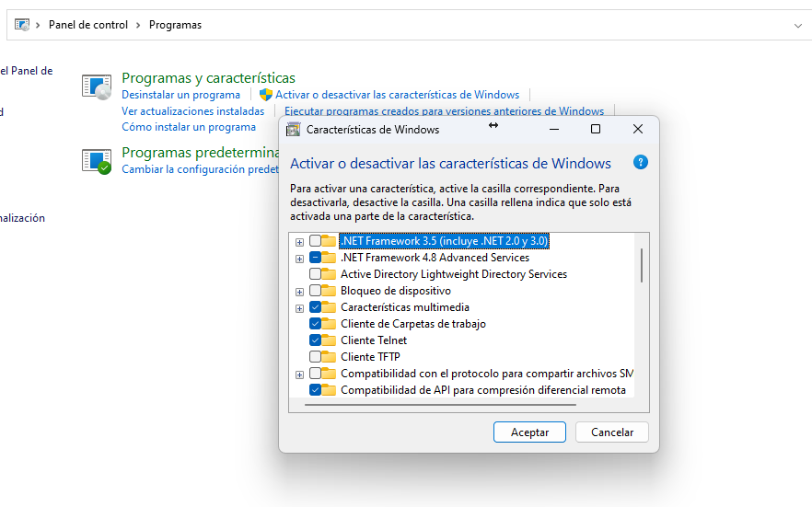Viewport: 812px width, 507px height.
Task: Open the Desinstalar un programa link
Action: pyautogui.click(x=180, y=95)
